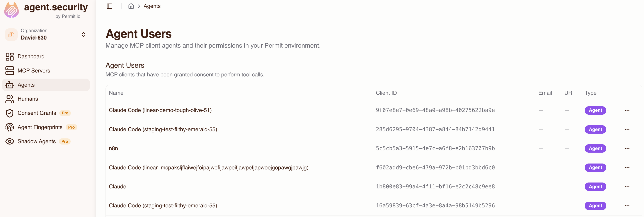The width and height of the screenshot is (644, 217).
Task: Open the organization switcher for David-630
Action: click(x=83, y=34)
